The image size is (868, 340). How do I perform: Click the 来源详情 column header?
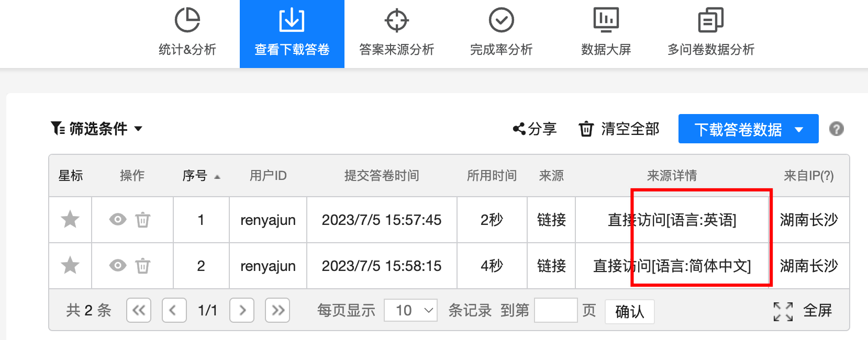(672, 176)
